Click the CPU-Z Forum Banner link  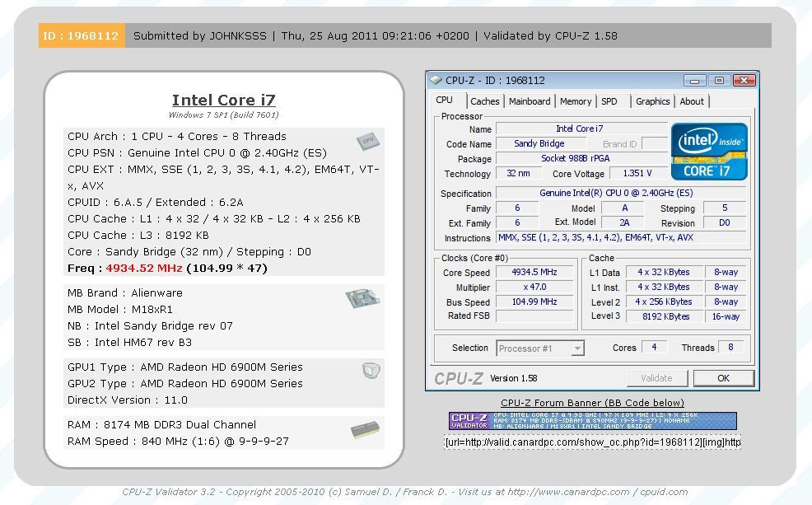592,403
